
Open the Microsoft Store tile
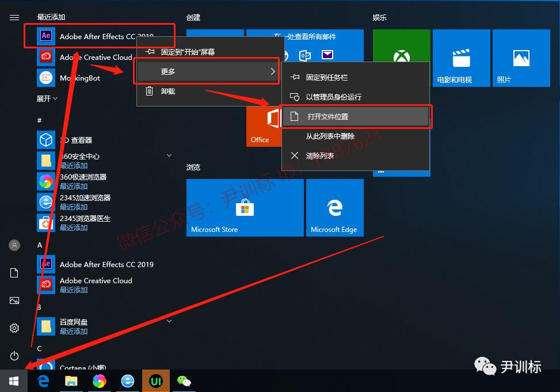click(x=245, y=208)
